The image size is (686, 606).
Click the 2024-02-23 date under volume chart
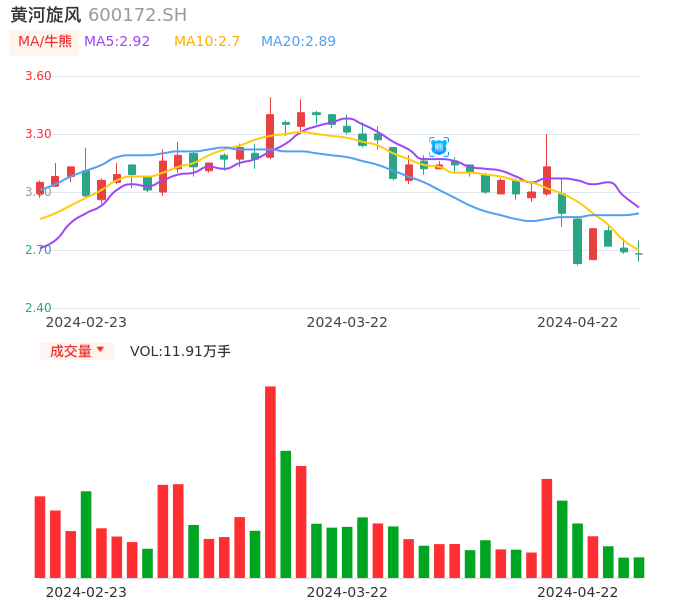(86, 592)
